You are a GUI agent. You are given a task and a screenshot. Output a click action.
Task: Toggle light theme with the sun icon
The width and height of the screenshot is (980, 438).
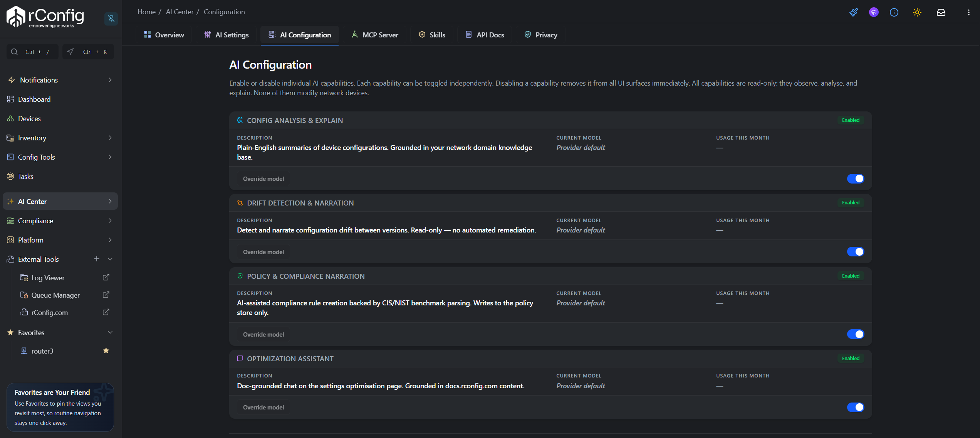(x=917, y=12)
